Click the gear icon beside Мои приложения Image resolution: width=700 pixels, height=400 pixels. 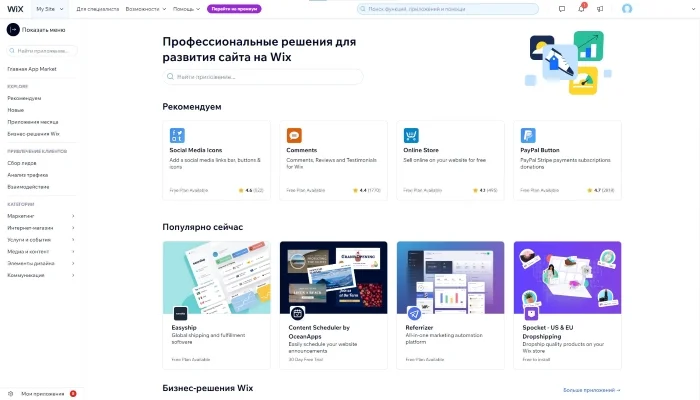pyautogui.click(x=10, y=394)
